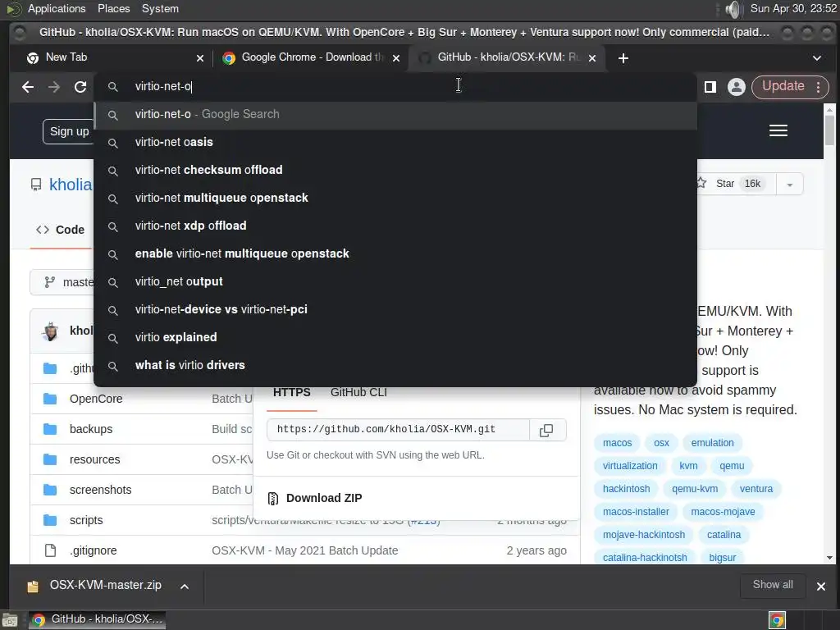The image size is (840, 630).
Task: Open the 'qemu-kvm' topic tag
Action: (695, 489)
